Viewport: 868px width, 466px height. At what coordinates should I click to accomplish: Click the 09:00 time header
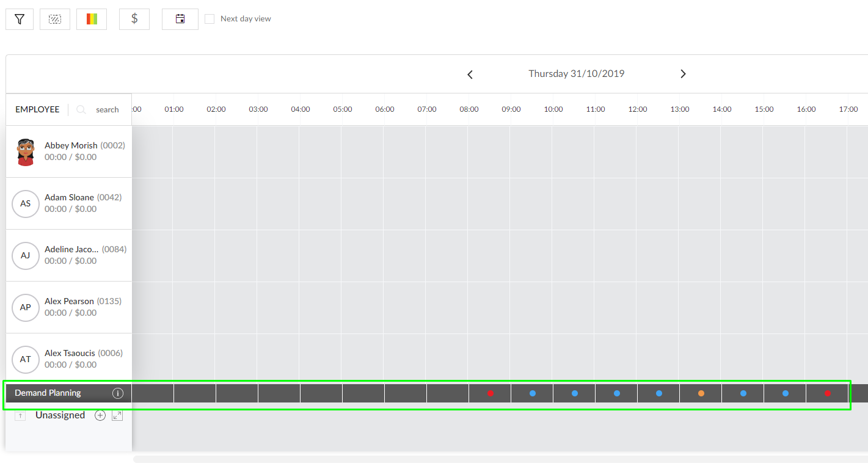(511, 109)
